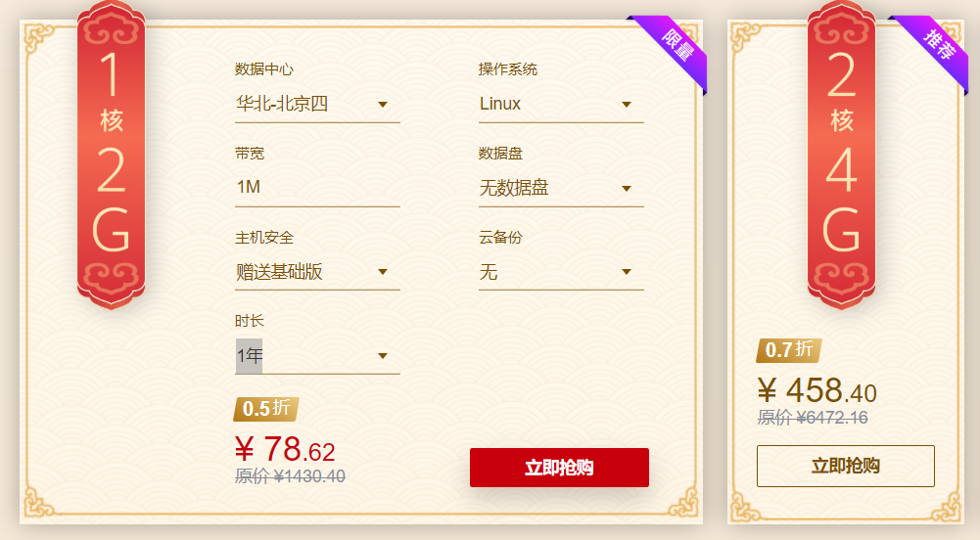The width and height of the screenshot is (980, 540).
Task: Click the 带宽 1M input field
Action: (316, 187)
